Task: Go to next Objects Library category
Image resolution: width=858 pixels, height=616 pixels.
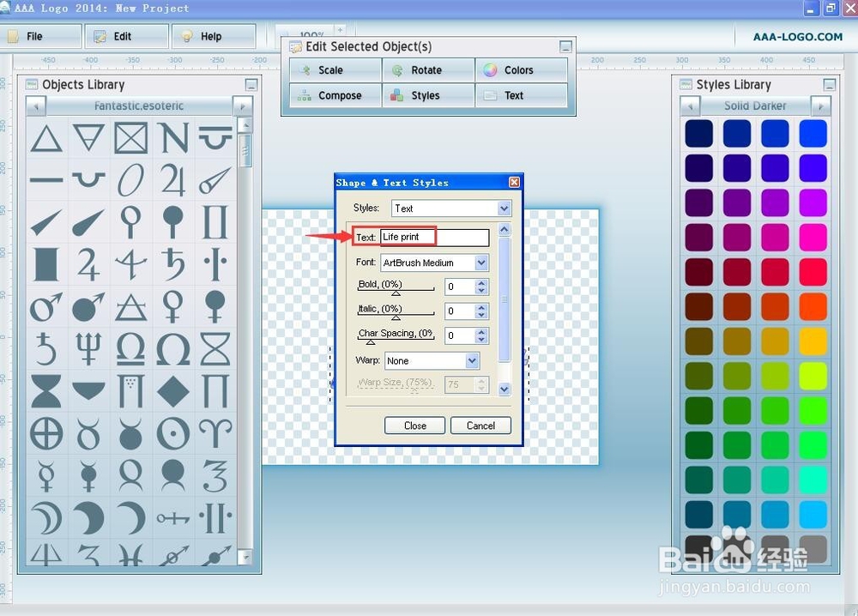Action: coord(243,106)
